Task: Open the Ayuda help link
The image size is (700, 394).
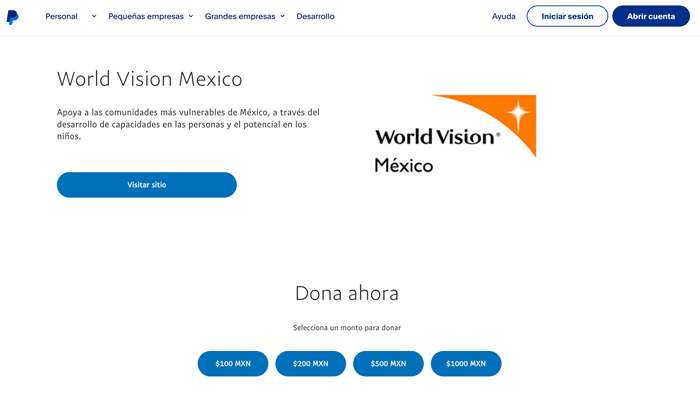Action: (x=504, y=17)
